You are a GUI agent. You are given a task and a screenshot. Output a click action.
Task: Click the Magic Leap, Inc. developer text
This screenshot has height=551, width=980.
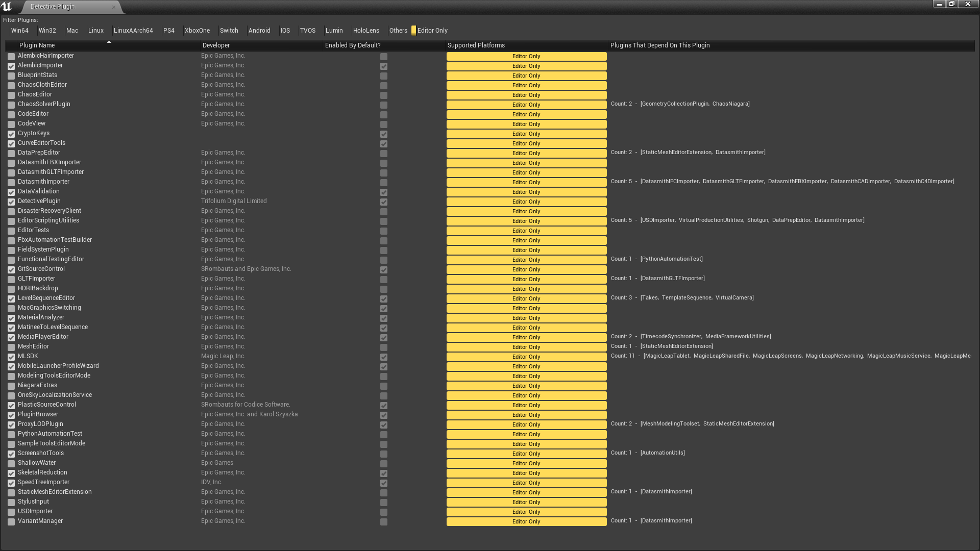pyautogui.click(x=223, y=356)
